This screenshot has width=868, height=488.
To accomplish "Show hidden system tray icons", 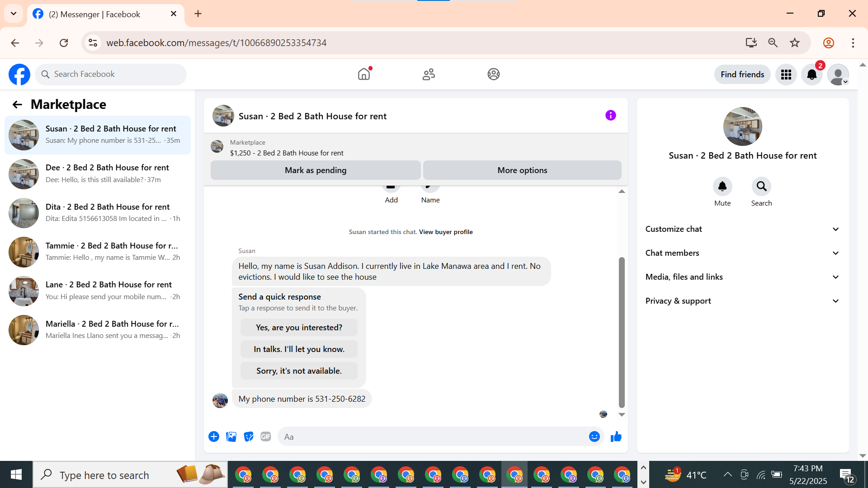I will point(727,474).
